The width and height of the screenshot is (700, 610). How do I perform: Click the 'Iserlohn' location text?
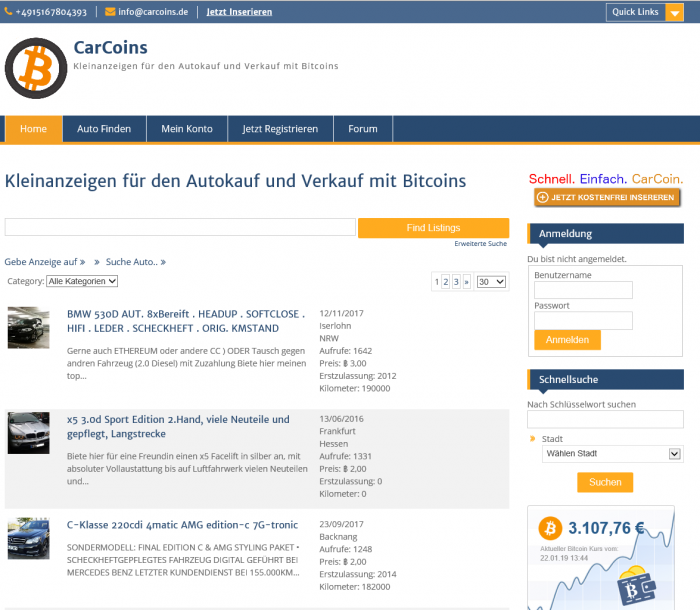point(335,326)
